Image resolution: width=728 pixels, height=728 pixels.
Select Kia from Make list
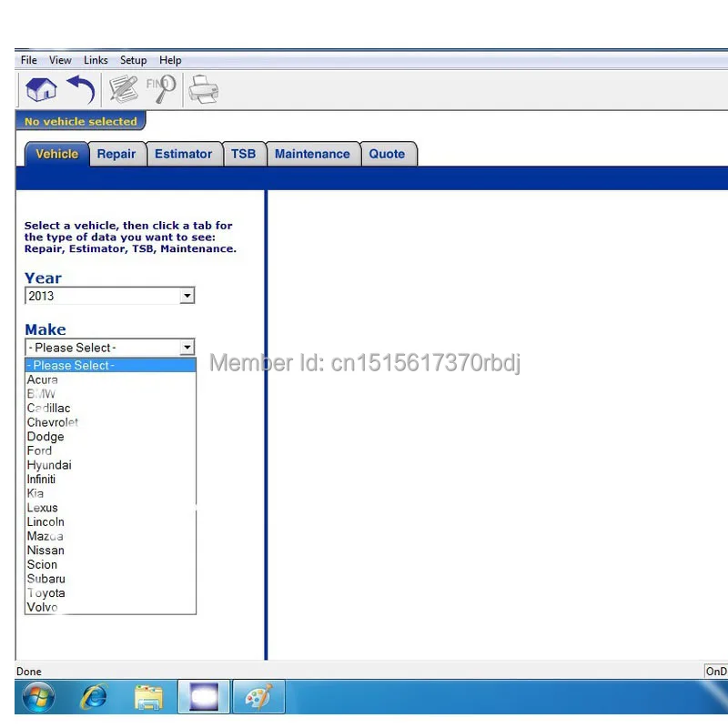tap(110, 493)
